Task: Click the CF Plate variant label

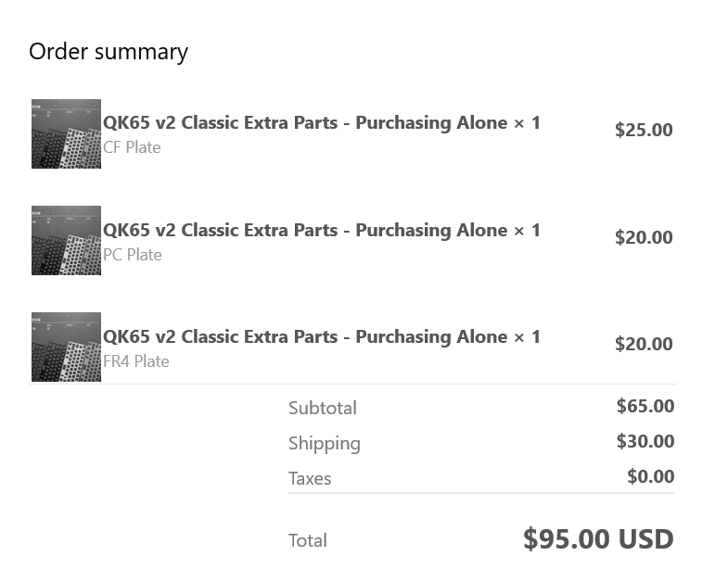Action: 132,147
